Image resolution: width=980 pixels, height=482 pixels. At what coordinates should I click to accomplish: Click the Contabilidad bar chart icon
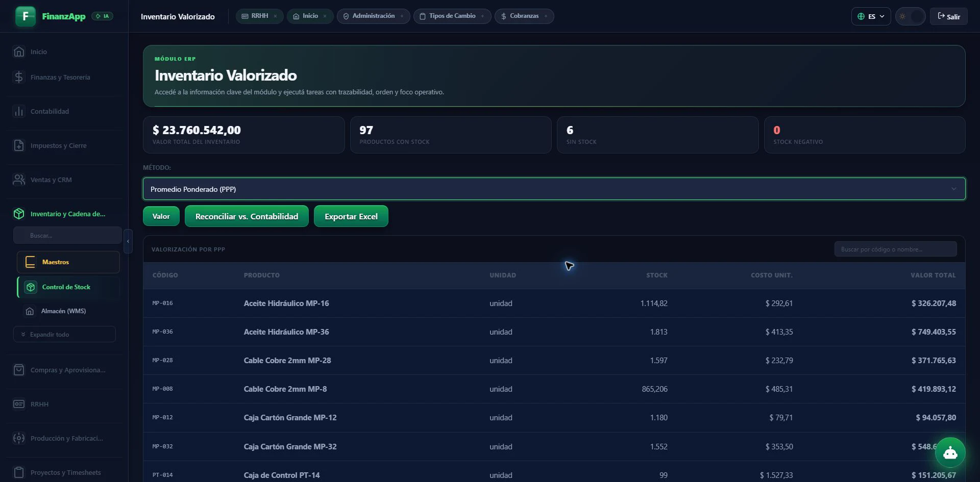[19, 111]
